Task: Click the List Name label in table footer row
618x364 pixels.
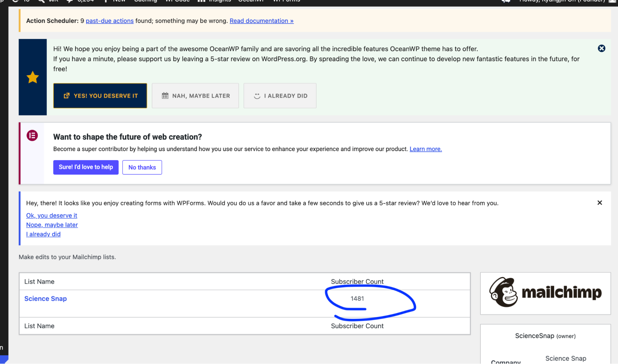Action: tap(39, 326)
